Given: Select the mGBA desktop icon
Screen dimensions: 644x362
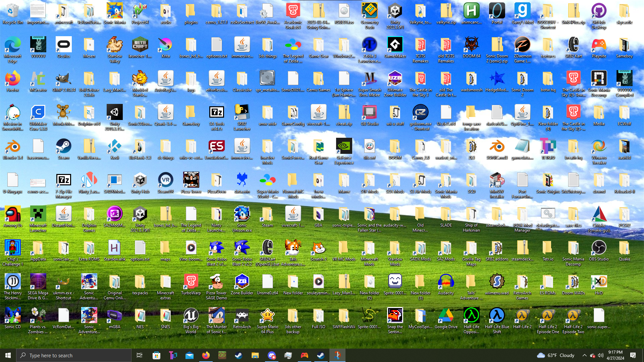Looking at the screenshot, I should coord(115,318).
